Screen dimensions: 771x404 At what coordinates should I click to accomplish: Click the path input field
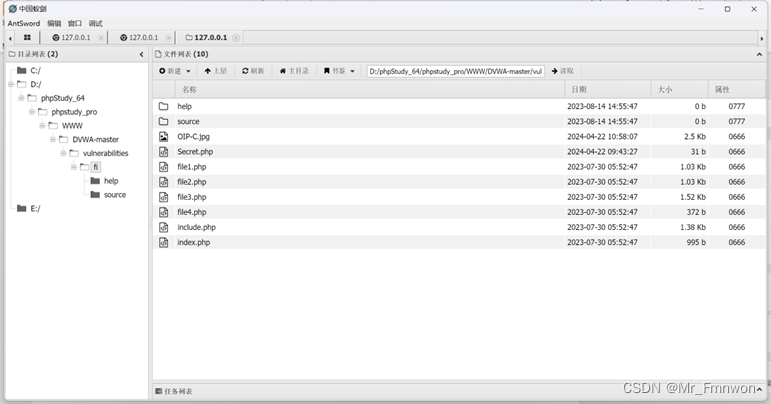455,71
